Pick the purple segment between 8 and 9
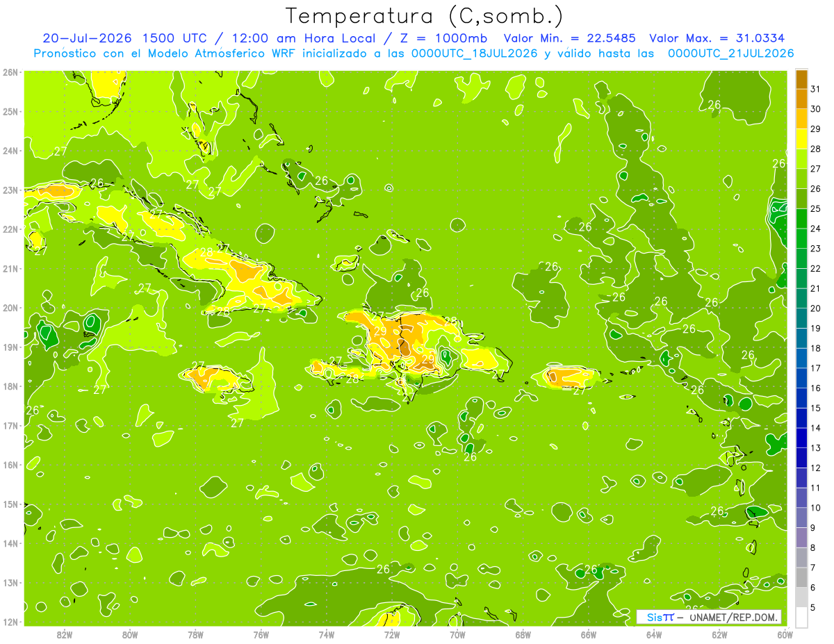Image resolution: width=834 pixels, height=644 pixels. (801, 538)
